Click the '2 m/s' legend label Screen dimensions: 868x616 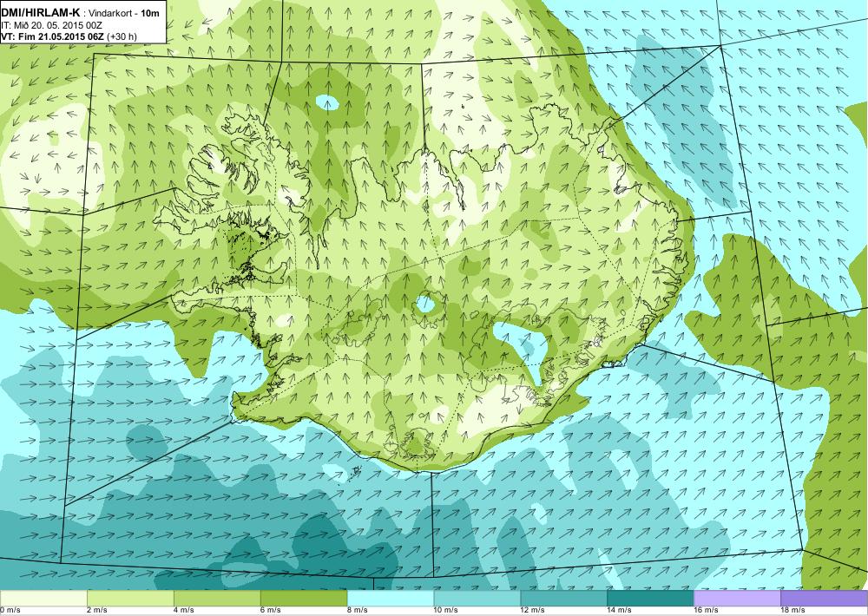[x=97, y=611]
